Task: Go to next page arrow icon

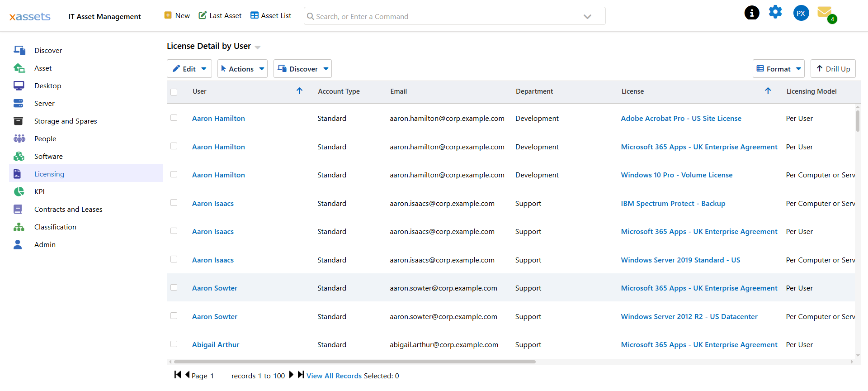Action: [x=292, y=375]
